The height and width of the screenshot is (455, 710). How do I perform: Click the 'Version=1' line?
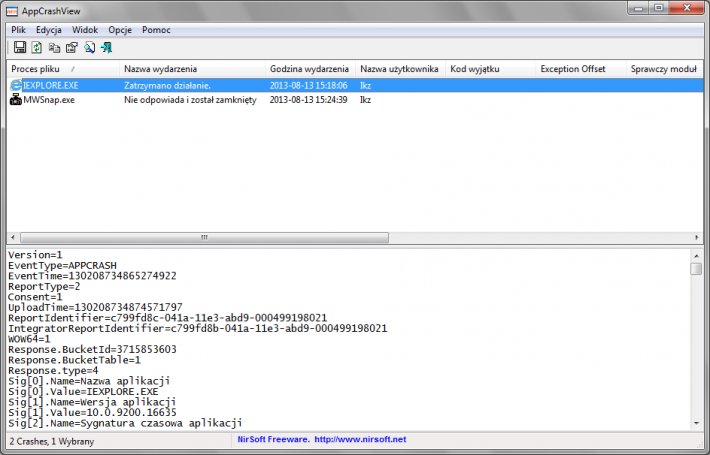coord(35,255)
